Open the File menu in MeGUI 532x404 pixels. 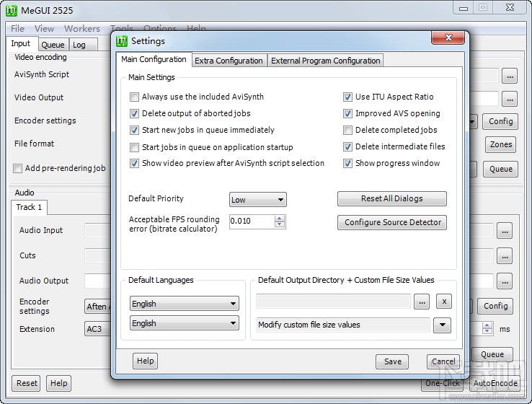click(17, 29)
